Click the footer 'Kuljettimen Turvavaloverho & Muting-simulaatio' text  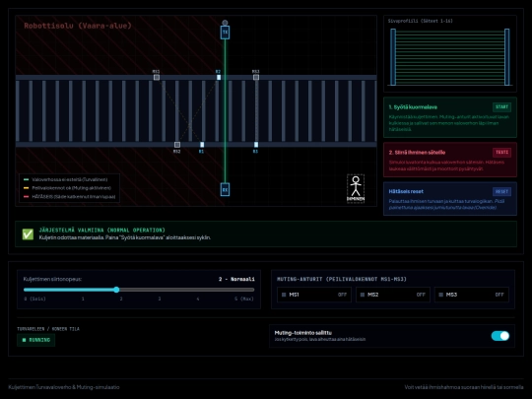(x=64, y=387)
